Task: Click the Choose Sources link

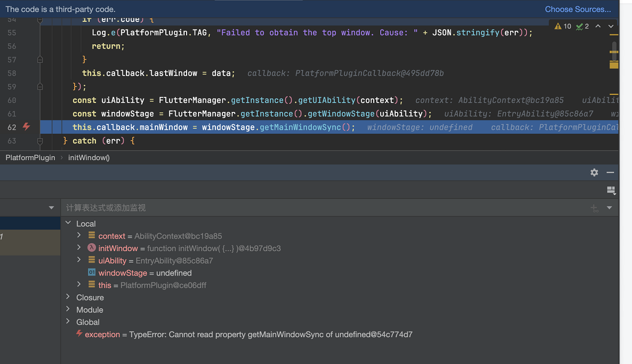Action: tap(578, 9)
